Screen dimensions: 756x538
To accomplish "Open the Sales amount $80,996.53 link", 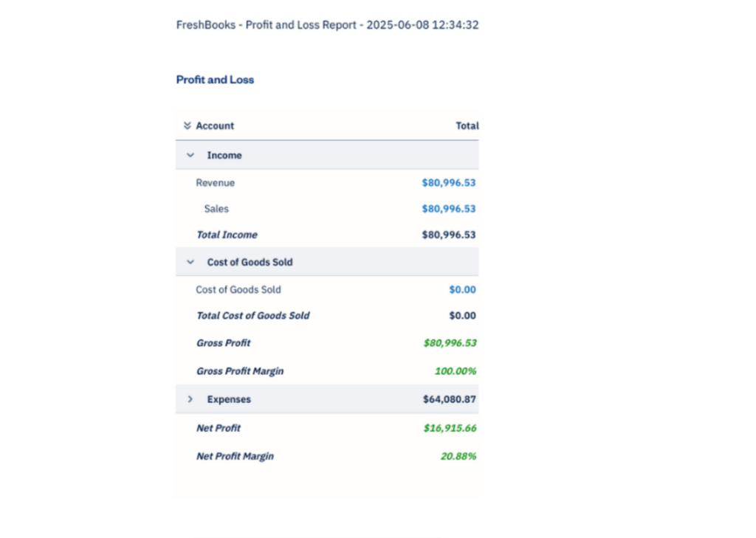I will pos(448,209).
